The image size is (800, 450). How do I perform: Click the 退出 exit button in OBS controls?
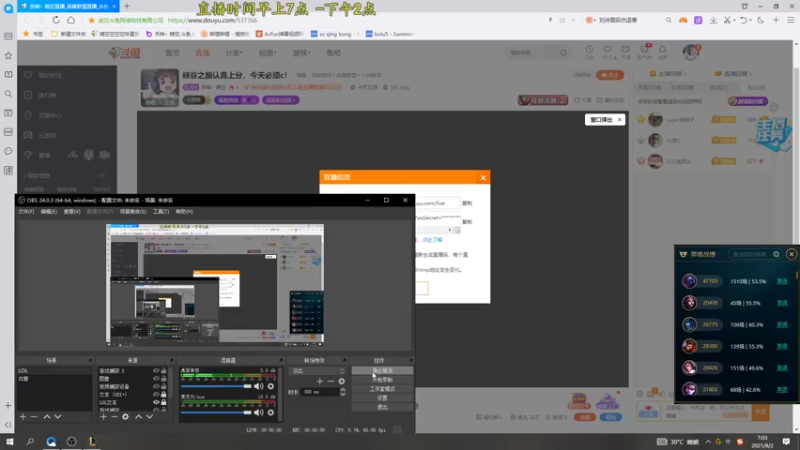pyautogui.click(x=382, y=407)
